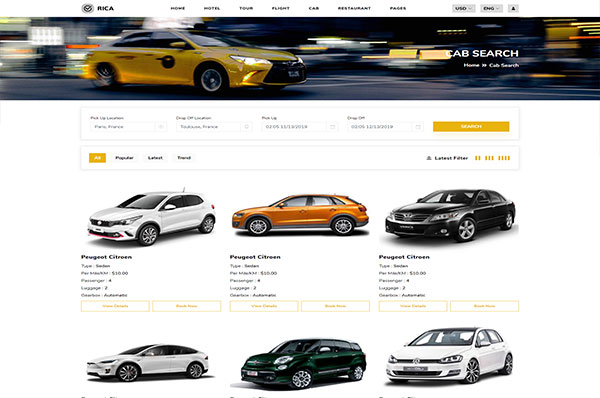
Task: Expand the ENG language dropdown
Action: pos(491,8)
